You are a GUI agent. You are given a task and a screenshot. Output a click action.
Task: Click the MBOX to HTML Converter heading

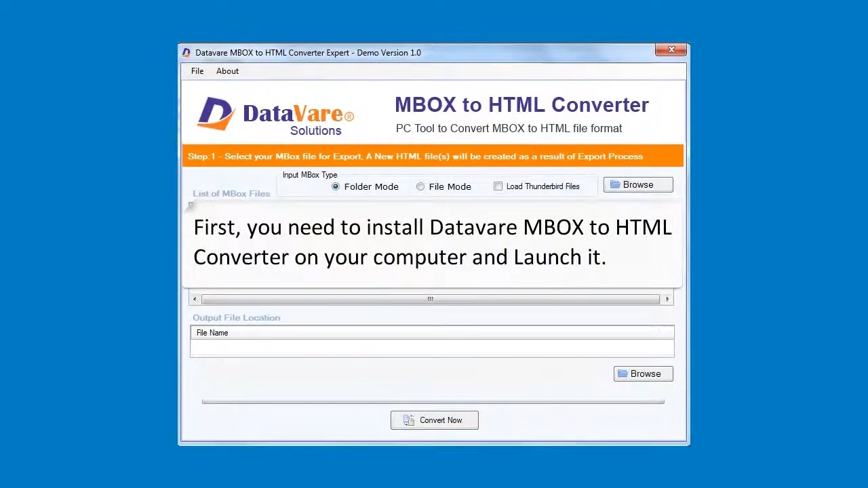pyautogui.click(x=521, y=105)
